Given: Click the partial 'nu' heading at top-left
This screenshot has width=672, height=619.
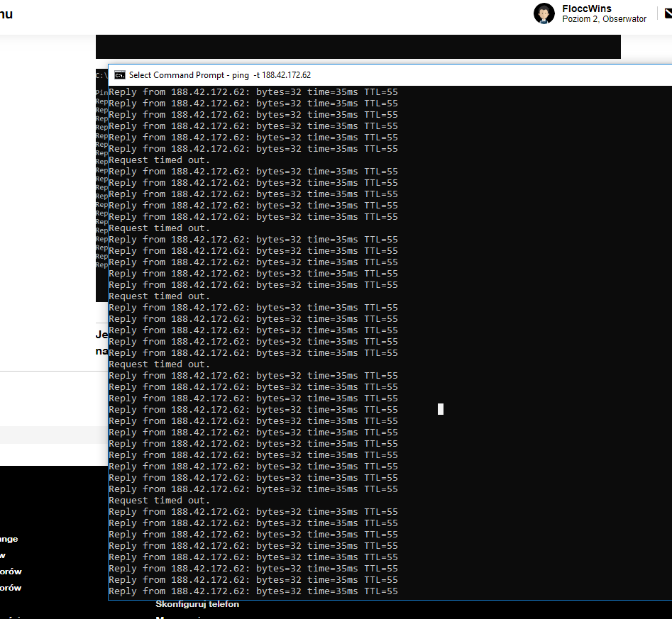Looking at the screenshot, I should [x=6, y=14].
